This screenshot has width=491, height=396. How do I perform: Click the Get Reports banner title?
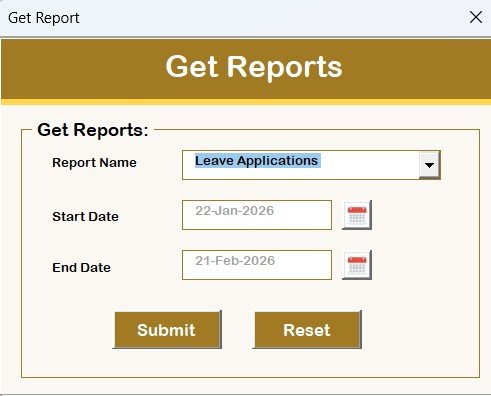click(x=254, y=67)
